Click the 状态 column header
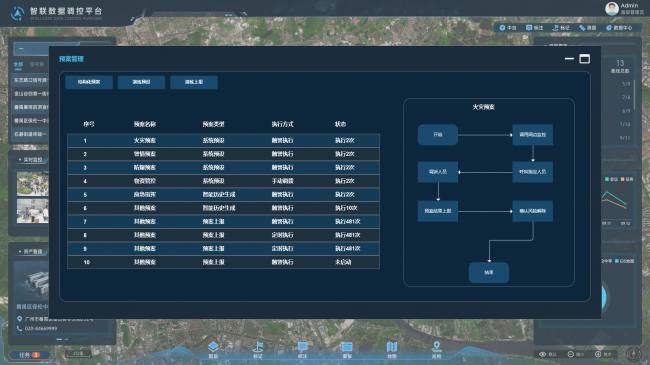650x365 pixels. [x=340, y=124]
